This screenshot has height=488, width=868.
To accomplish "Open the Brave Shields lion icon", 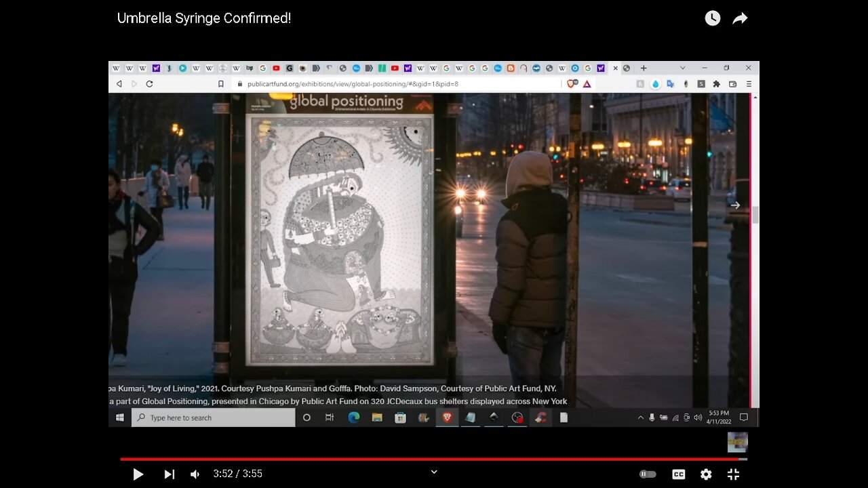I will (x=572, y=84).
